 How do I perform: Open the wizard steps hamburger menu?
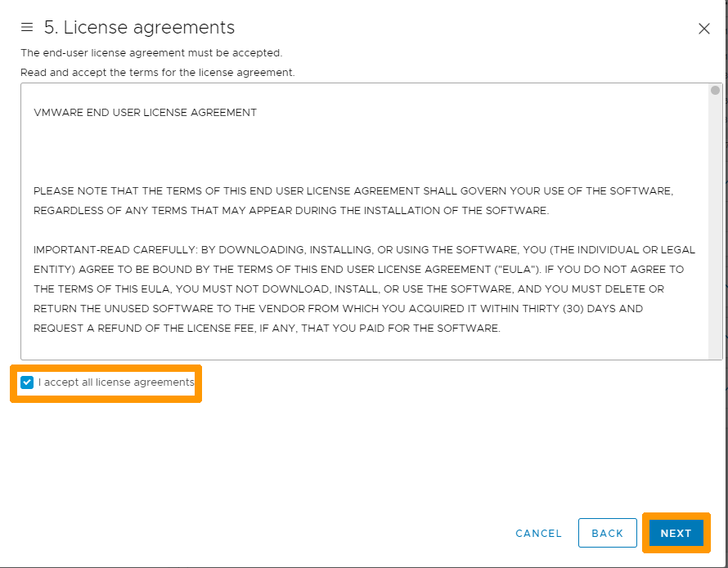27,27
